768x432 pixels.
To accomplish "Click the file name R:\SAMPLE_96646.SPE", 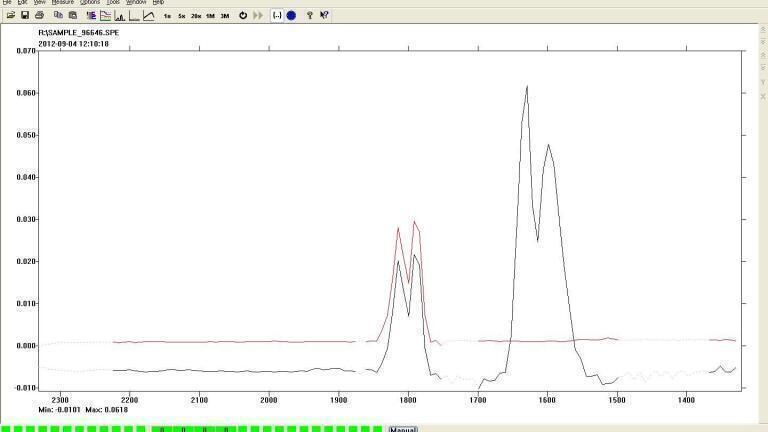I will 78,33.
